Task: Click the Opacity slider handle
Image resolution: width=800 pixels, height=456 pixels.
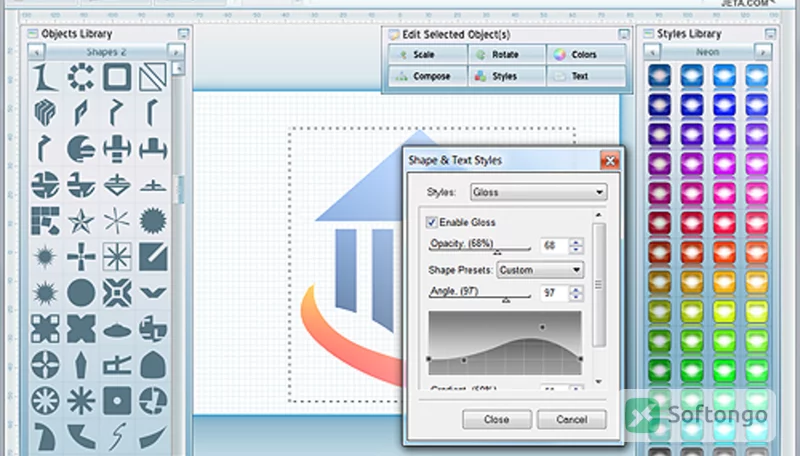Action: (497, 251)
